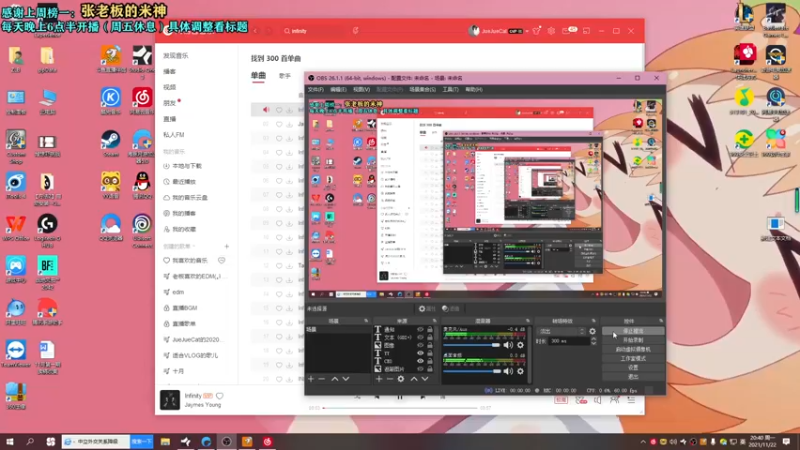This screenshot has width=800, height=450.
Task: Open the transition type dropdown in OBS
Action: [561, 331]
